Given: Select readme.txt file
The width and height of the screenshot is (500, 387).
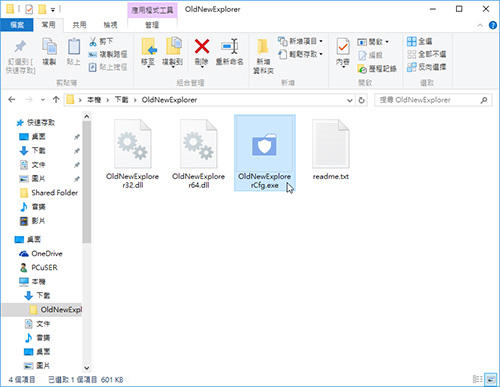Looking at the screenshot, I should [331, 150].
